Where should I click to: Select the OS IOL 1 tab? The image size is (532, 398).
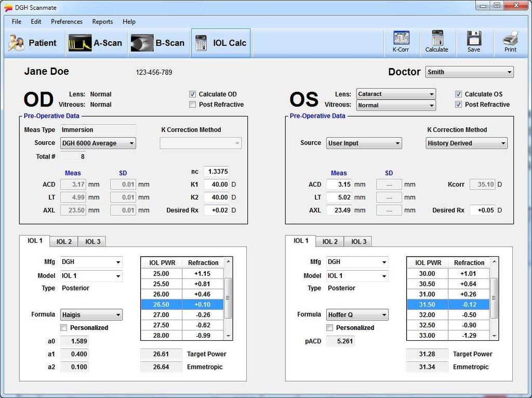click(x=301, y=241)
